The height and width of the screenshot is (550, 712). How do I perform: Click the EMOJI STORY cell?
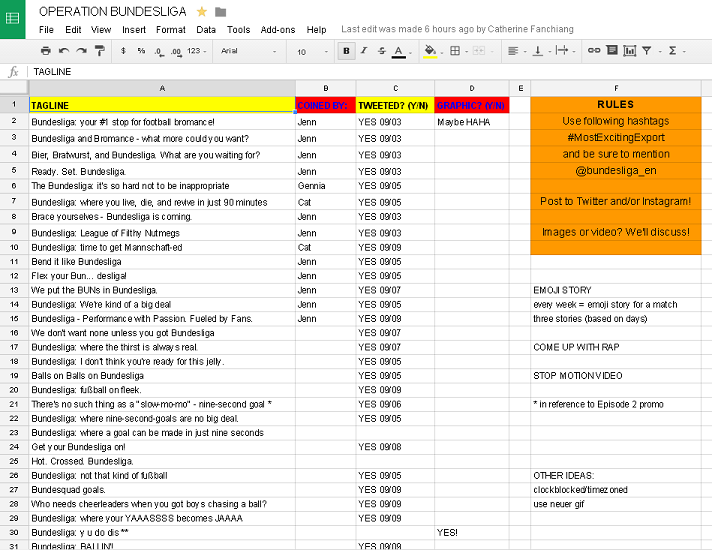[x=616, y=290]
